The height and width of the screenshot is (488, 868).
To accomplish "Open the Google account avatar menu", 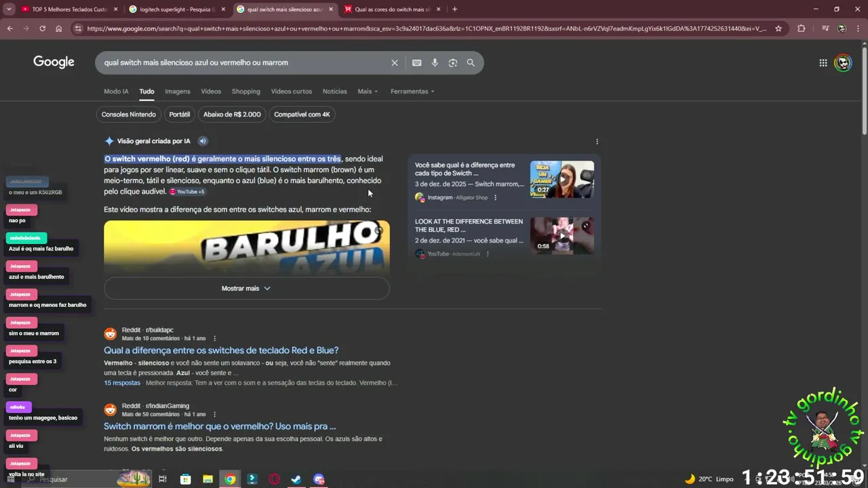I will (843, 63).
